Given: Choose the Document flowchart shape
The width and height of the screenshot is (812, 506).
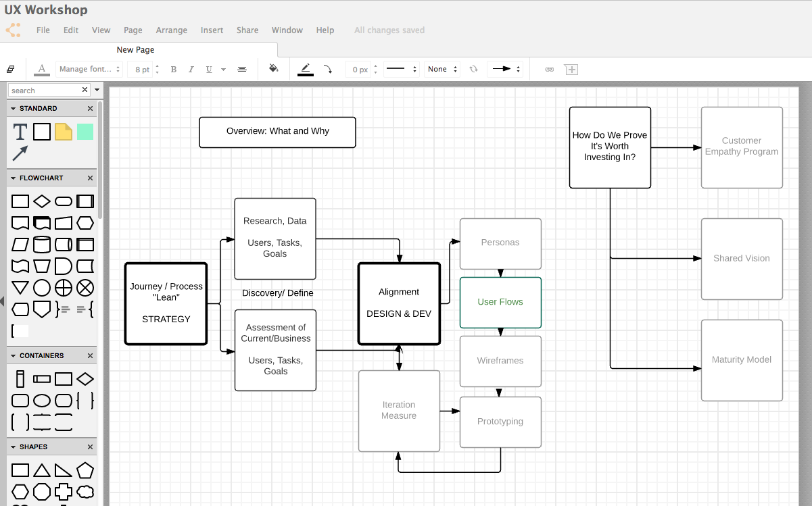Looking at the screenshot, I should (20, 223).
